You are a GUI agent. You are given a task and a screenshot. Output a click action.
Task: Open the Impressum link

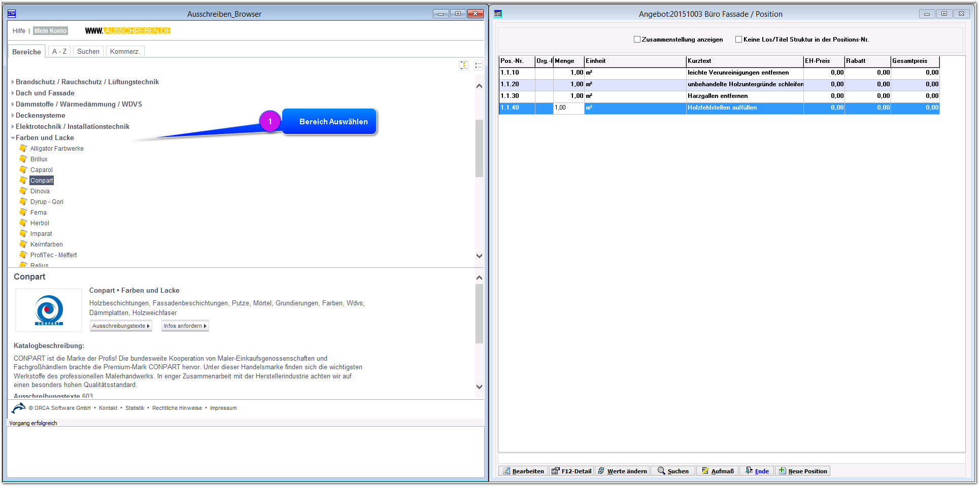(223, 408)
